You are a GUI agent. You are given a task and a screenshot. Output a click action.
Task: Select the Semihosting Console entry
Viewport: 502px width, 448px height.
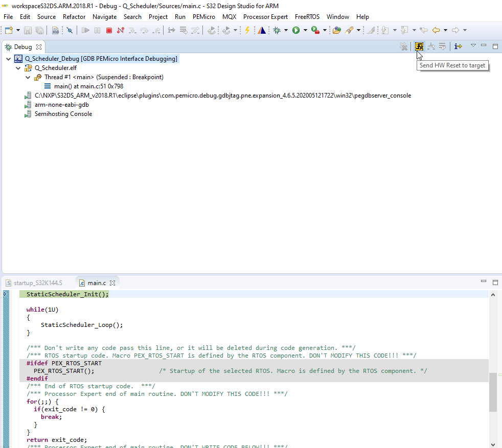tap(63, 114)
